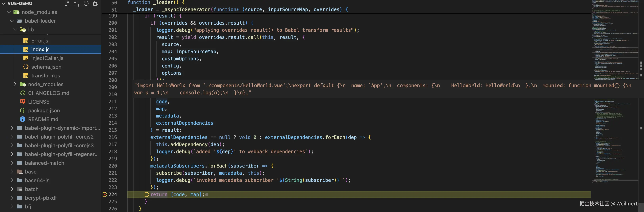The width and height of the screenshot is (644, 212).
Task: Click the certificate icon beside LICENSE
Action: click(22, 102)
